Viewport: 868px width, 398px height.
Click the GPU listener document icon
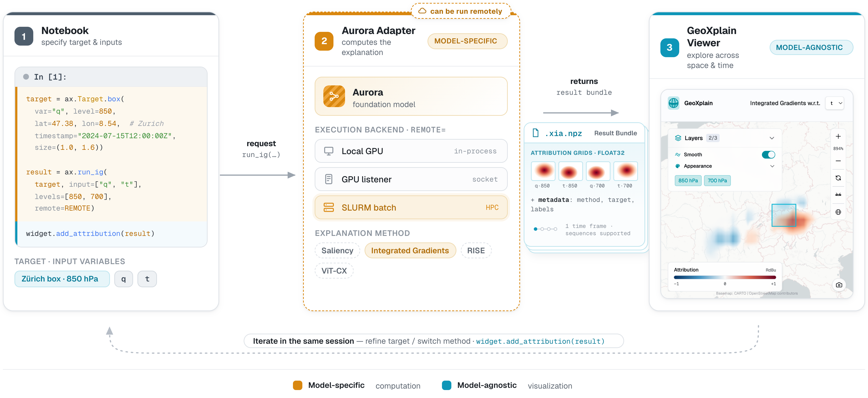pyautogui.click(x=329, y=179)
